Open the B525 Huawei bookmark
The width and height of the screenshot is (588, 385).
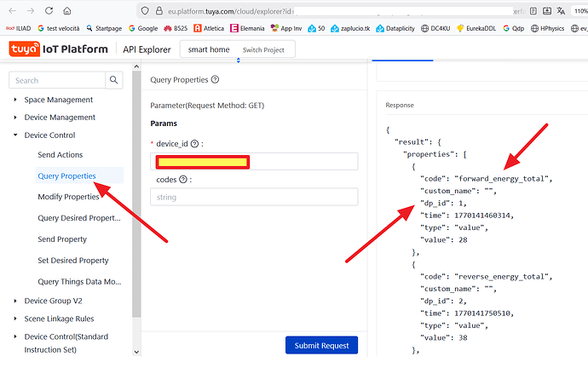point(176,28)
